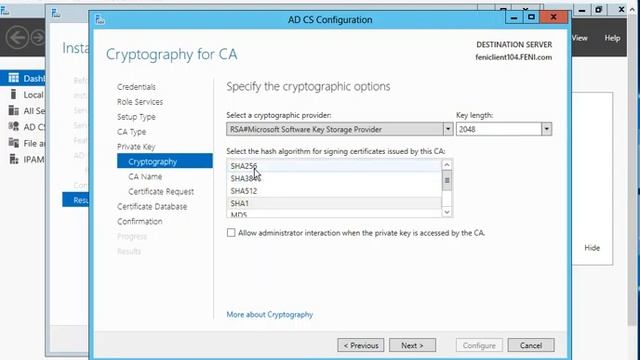Select the Cryptography step
640x360 pixels.
coord(165,161)
